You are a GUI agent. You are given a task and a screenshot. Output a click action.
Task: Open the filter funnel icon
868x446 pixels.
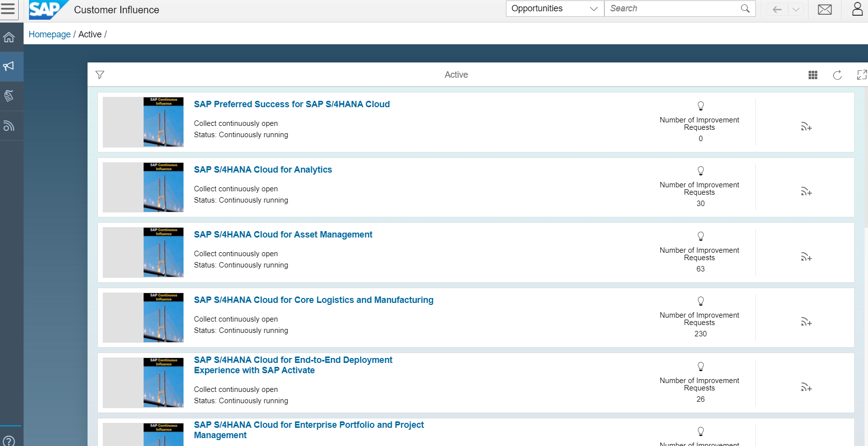[x=100, y=75]
